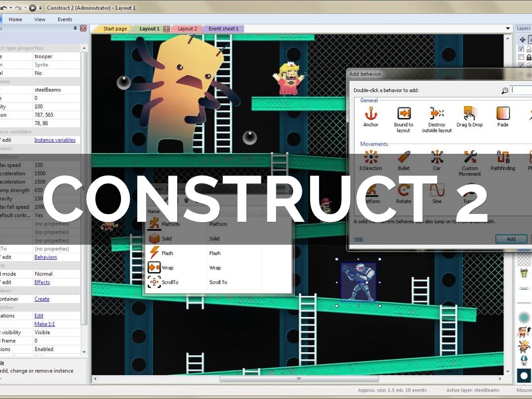Select the 8 Direction movement behavior
Viewport: 532px width, 399px height.
click(x=371, y=157)
